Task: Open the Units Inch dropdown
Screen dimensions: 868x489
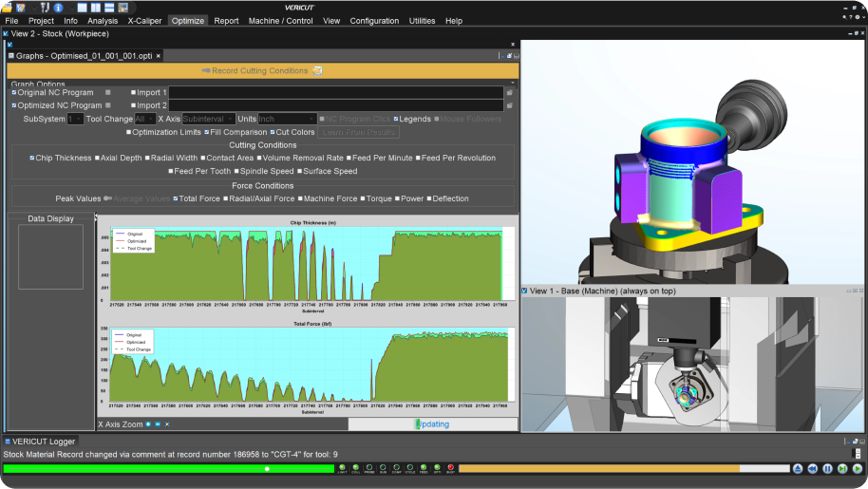Action: click(x=288, y=119)
